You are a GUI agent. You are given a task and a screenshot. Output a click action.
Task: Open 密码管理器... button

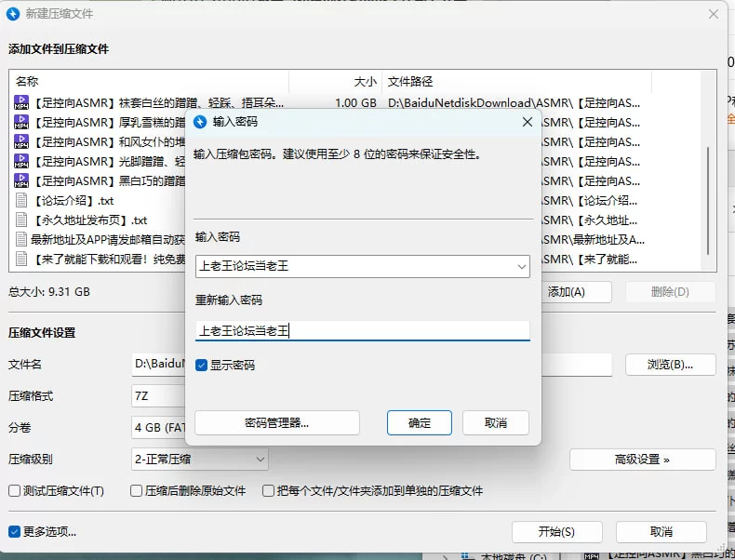[x=277, y=423]
